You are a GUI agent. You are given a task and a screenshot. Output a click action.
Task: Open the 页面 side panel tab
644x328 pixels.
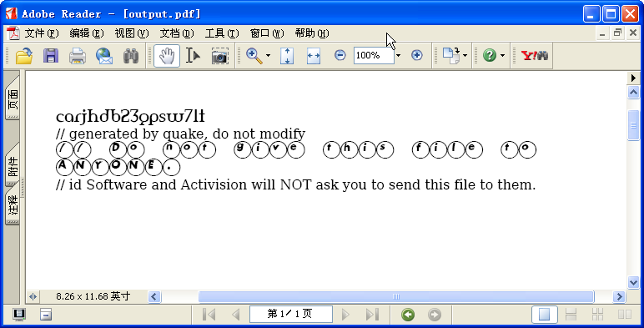(x=13, y=98)
